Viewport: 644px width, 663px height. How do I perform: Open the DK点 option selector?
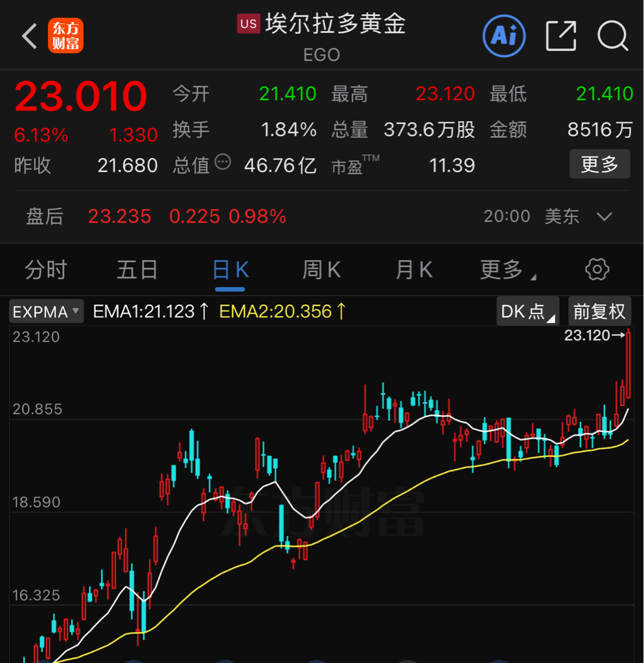coord(527,311)
